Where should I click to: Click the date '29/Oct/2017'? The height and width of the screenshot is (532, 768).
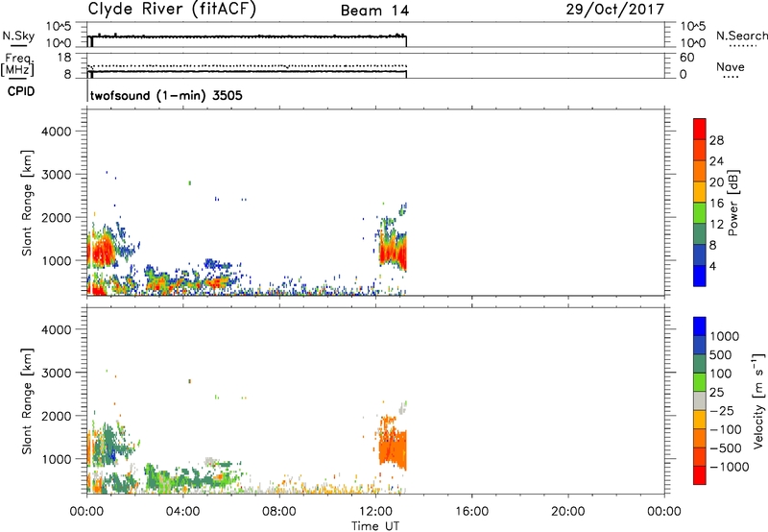615,10
